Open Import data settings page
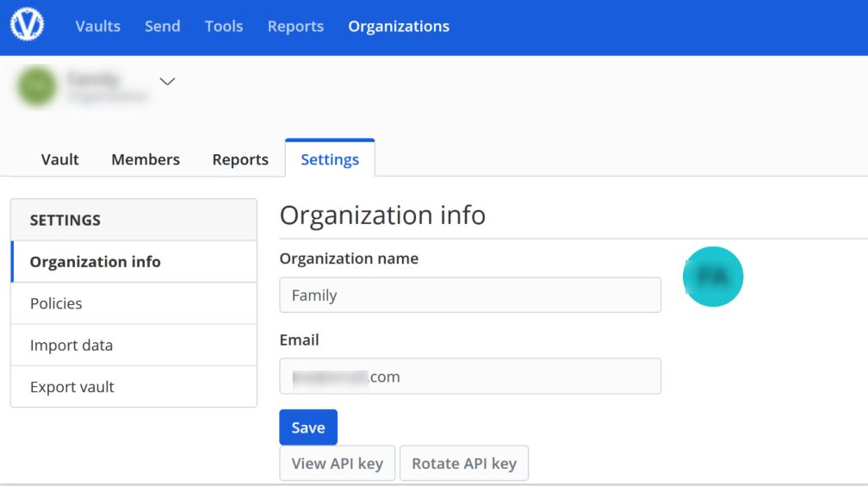The image size is (868, 486). point(71,346)
